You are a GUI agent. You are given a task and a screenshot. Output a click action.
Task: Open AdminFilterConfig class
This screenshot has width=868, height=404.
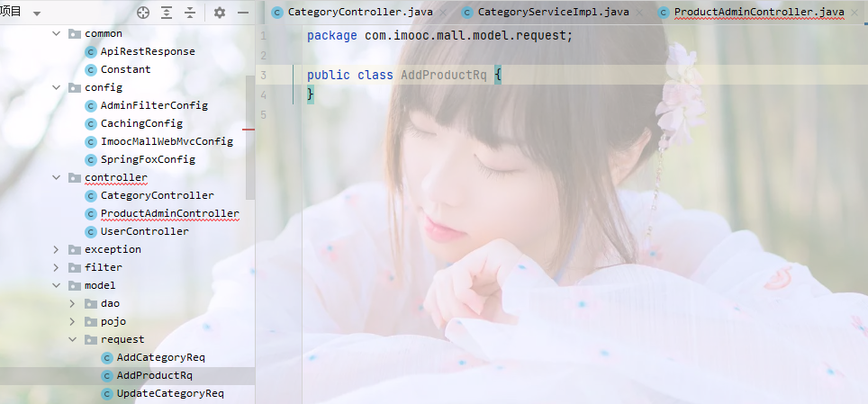click(x=155, y=105)
